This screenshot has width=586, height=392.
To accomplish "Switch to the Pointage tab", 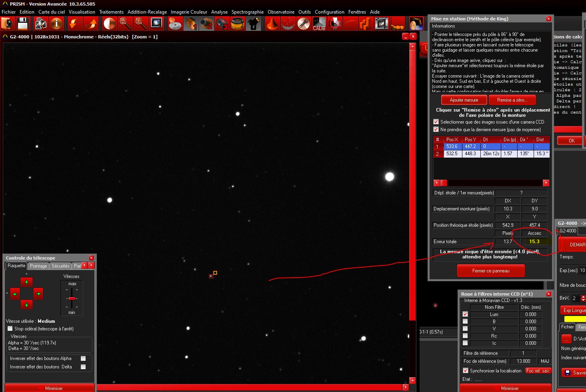I will tap(38, 266).
